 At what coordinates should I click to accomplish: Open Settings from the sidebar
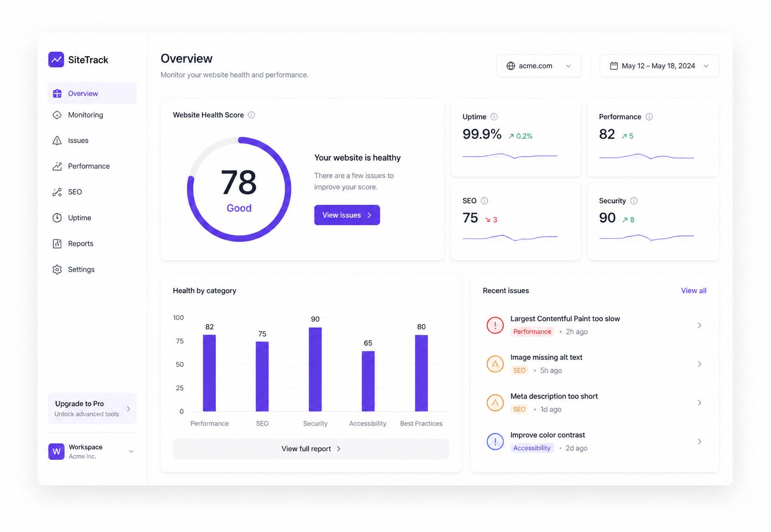(x=92, y=269)
